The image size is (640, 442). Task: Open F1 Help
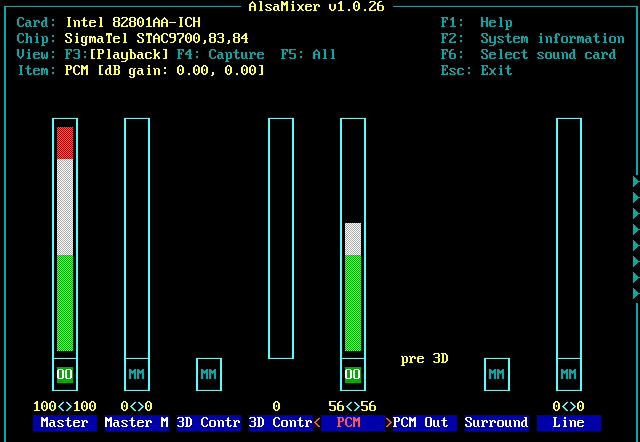(476, 22)
